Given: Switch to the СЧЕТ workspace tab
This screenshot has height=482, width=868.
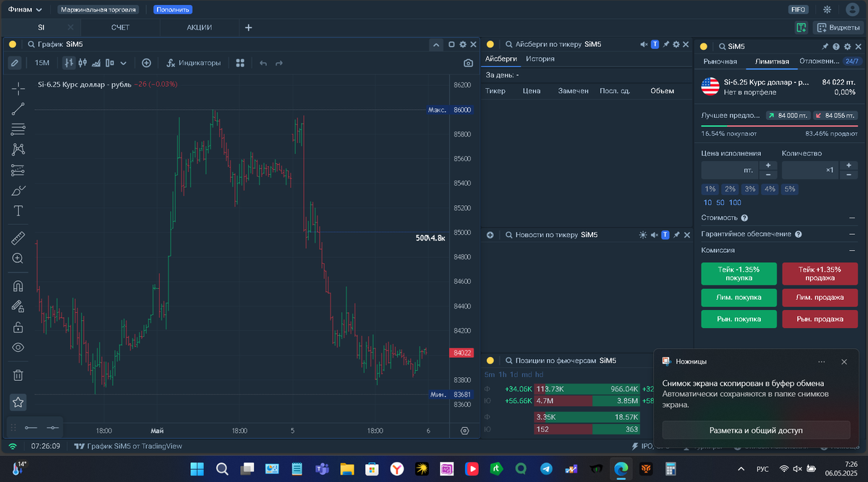Looking at the screenshot, I should tap(121, 27).
